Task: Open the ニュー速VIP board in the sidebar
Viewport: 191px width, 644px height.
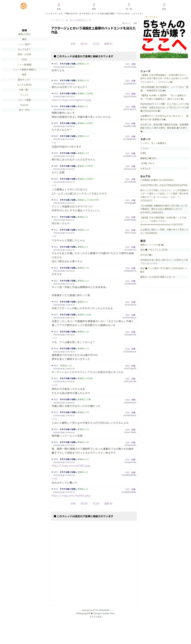Action: click(24, 44)
